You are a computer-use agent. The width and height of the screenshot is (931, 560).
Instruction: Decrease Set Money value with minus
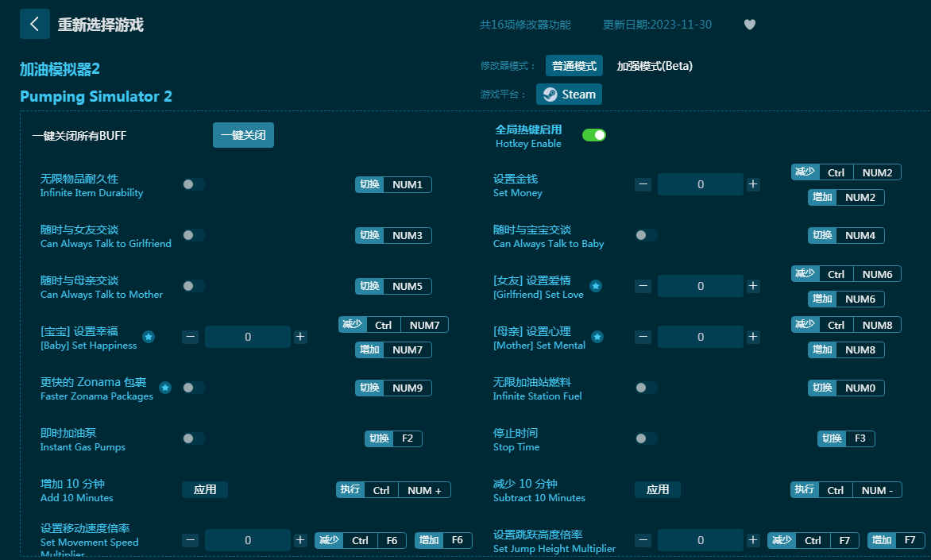point(643,185)
